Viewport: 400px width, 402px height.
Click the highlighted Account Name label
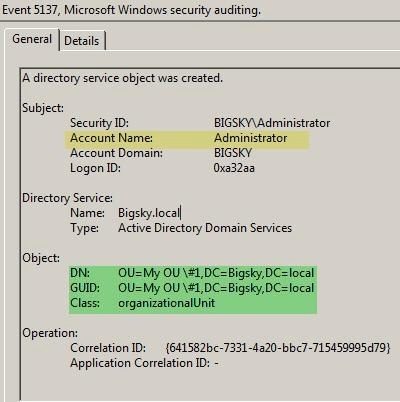click(x=111, y=138)
